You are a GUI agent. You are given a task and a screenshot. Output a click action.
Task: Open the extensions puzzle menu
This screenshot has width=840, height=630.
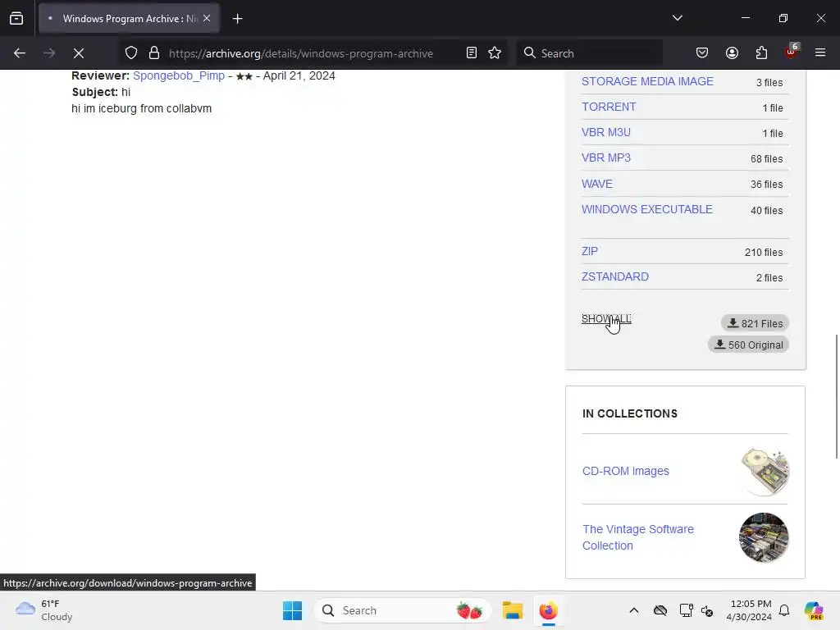point(761,53)
